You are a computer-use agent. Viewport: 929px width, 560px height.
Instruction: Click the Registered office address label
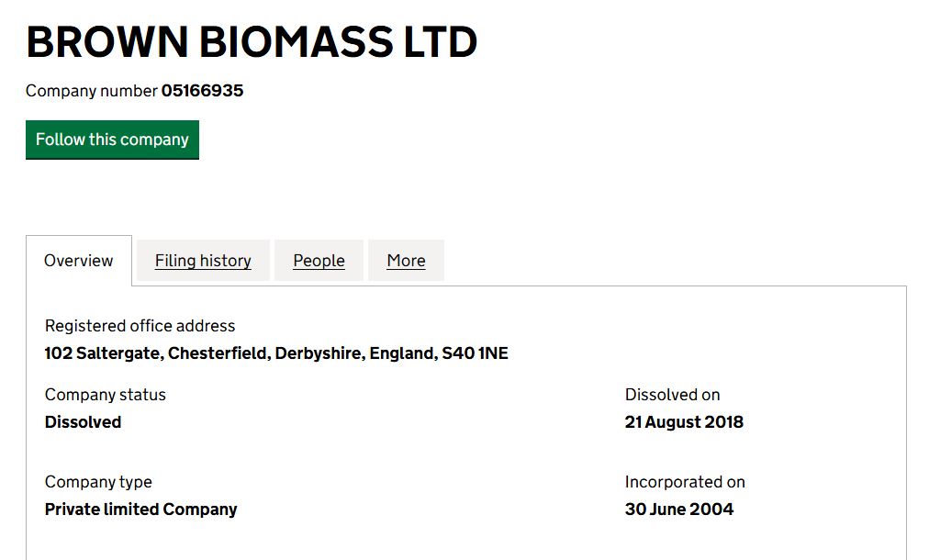pos(140,326)
